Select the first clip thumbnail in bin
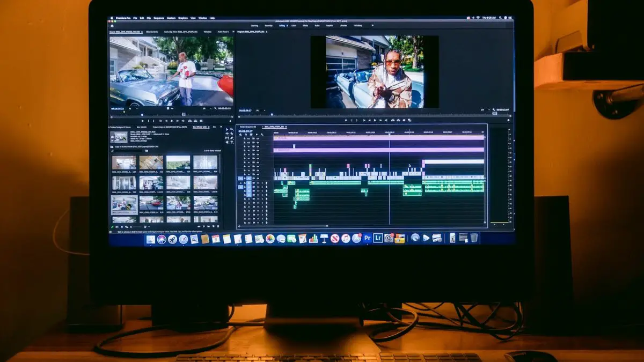Viewport: 644px width, 362px height. coord(124,162)
